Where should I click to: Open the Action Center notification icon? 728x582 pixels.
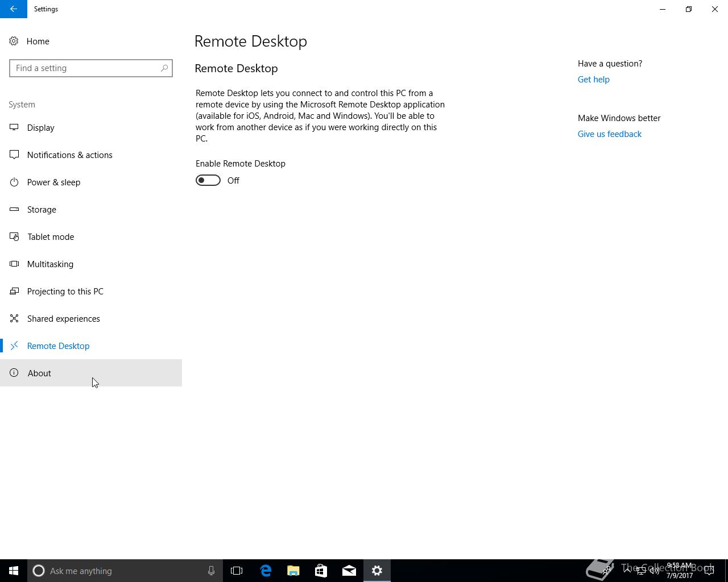(x=709, y=571)
